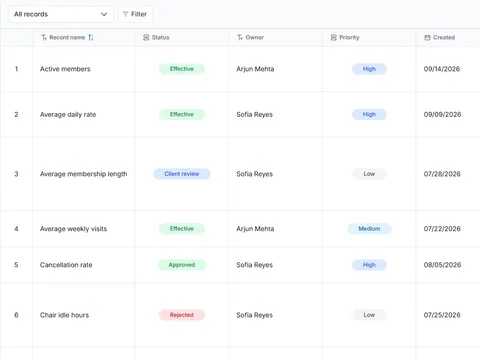This screenshot has height=360, width=480.
Task: Click the Record name text-type icon
Action: click(x=44, y=38)
